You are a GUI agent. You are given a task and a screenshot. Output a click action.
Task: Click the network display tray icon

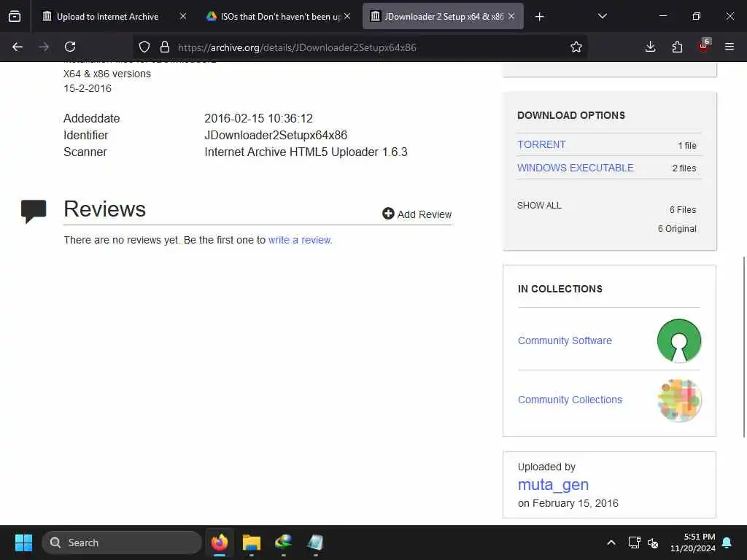click(x=634, y=542)
